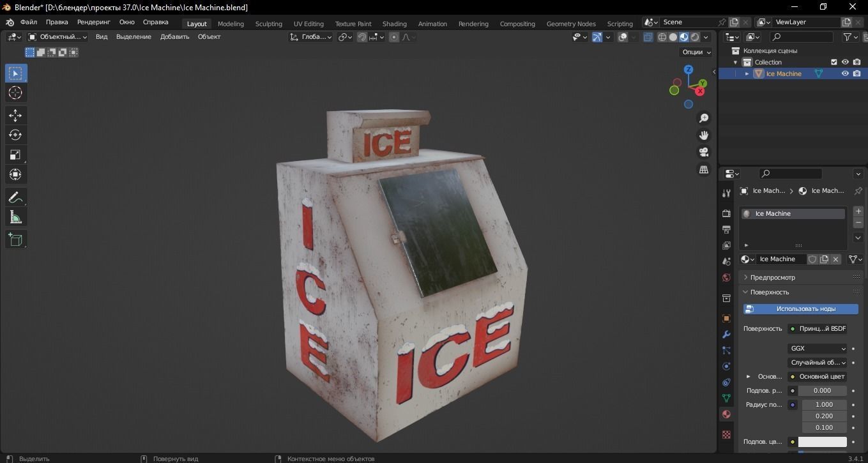Open the object mode dropdown

point(57,37)
